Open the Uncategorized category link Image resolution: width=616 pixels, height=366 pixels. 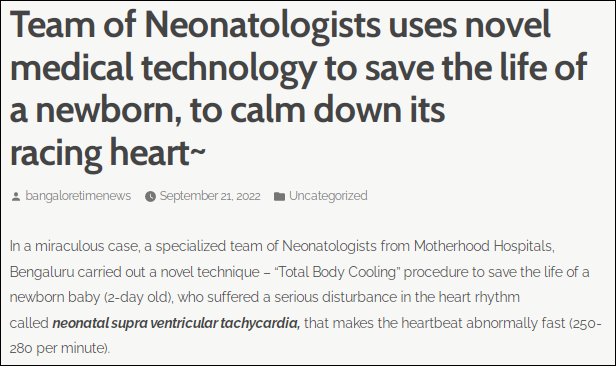(x=328, y=196)
